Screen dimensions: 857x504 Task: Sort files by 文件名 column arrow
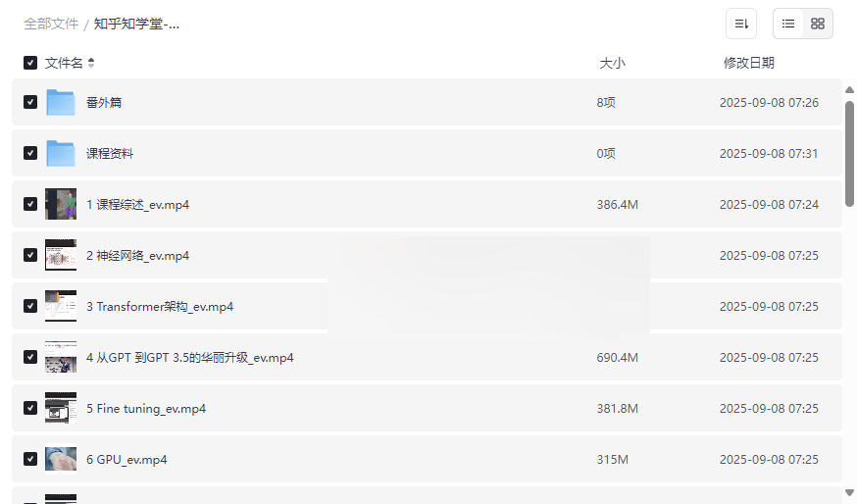[x=91, y=63]
